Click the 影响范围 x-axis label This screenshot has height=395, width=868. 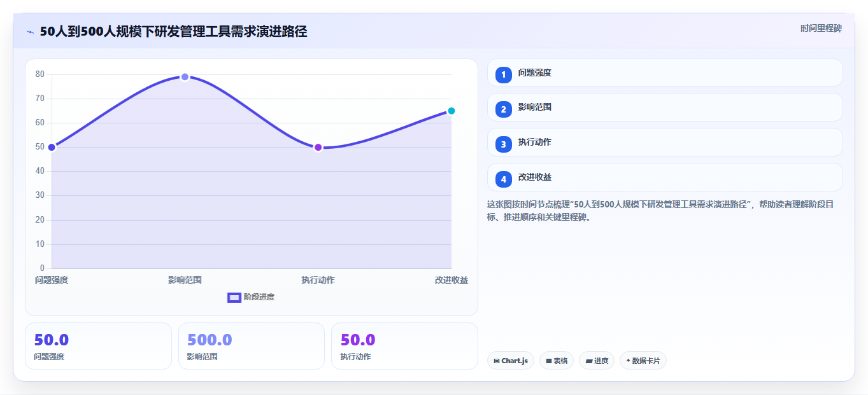[x=185, y=280]
